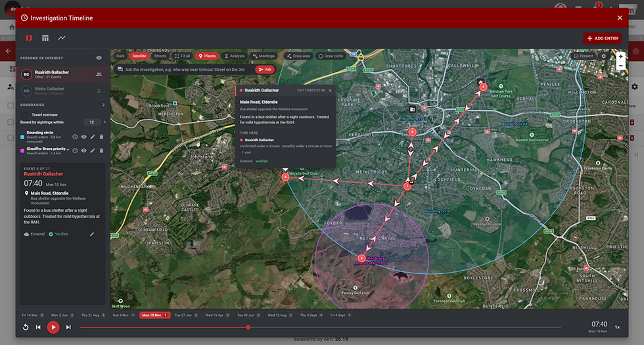Screen dimensions: 644x345
Task: Toggle Bounding circle visibility eye
Action: coord(84,137)
